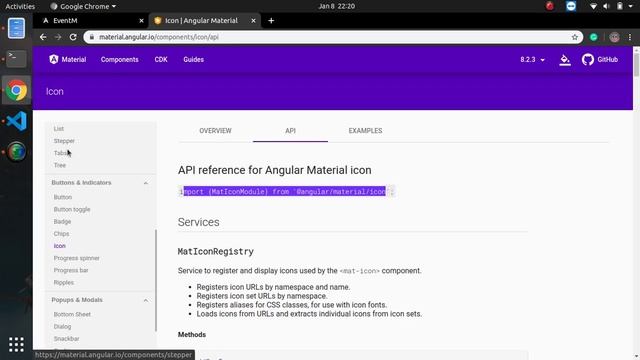Close the EventM tab
This screenshot has width=640, height=360.
141,20
